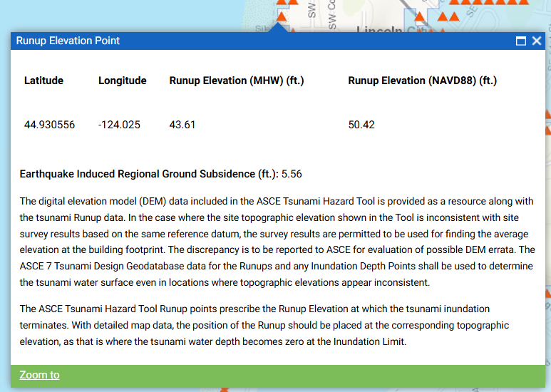Click the latitude value 44.930556
This screenshot has height=392, width=551.
pyautogui.click(x=49, y=125)
